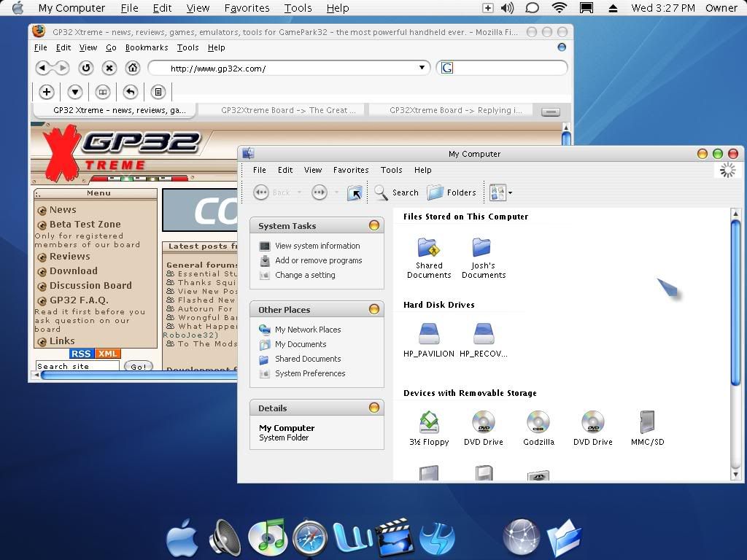Click Add or remove programs

point(318,260)
